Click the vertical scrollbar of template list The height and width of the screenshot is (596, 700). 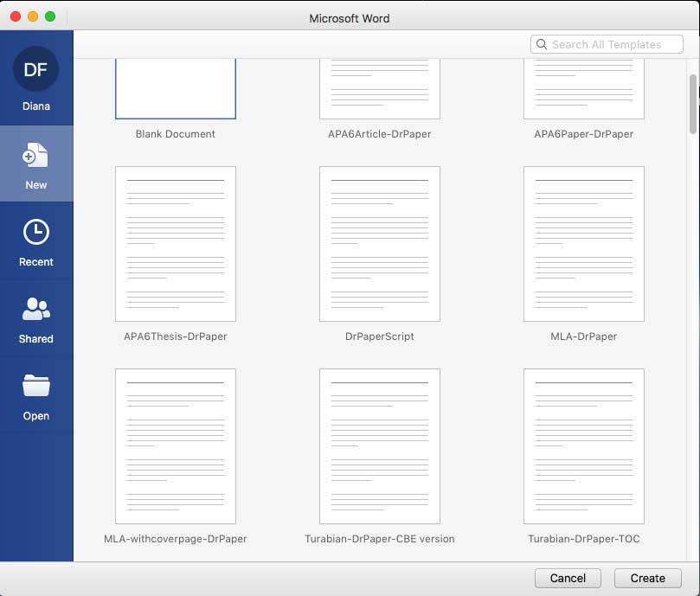tap(692, 104)
